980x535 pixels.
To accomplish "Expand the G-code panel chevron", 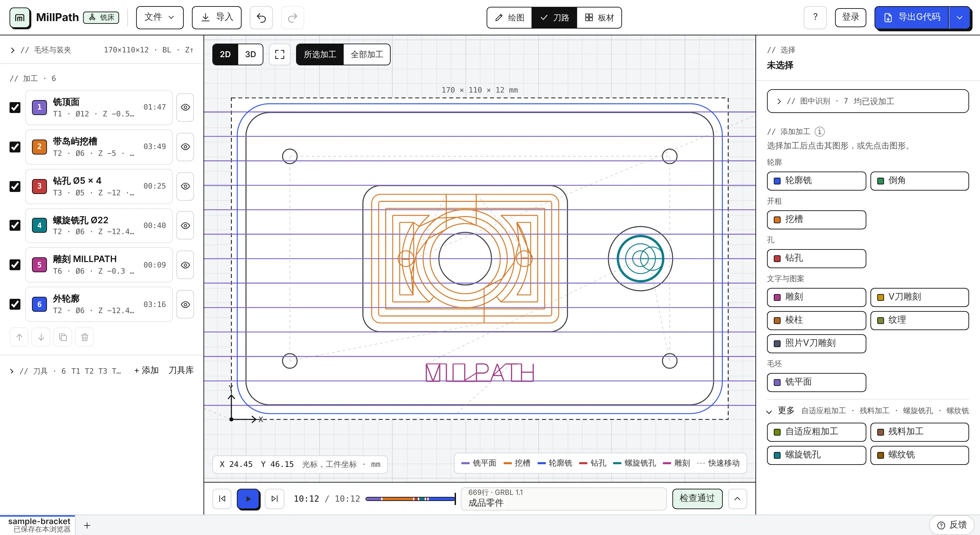I will tap(737, 499).
